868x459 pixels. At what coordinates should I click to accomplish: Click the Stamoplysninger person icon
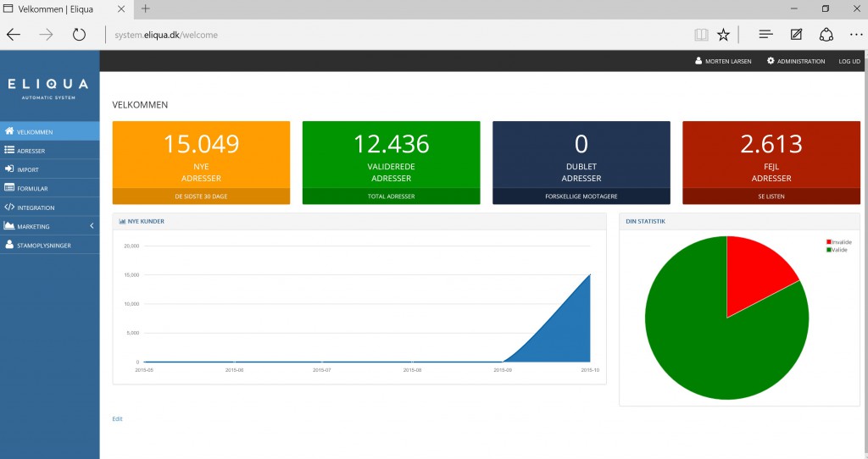(9, 245)
